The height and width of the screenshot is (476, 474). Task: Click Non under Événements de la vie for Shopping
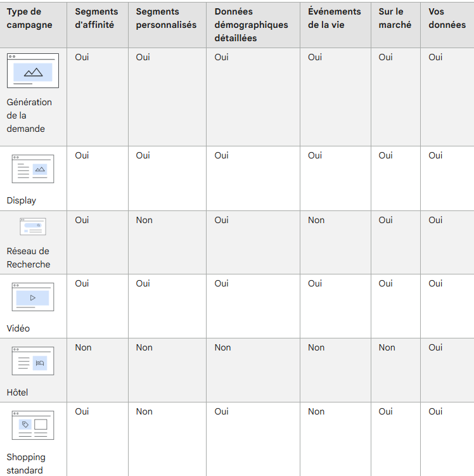pos(316,411)
